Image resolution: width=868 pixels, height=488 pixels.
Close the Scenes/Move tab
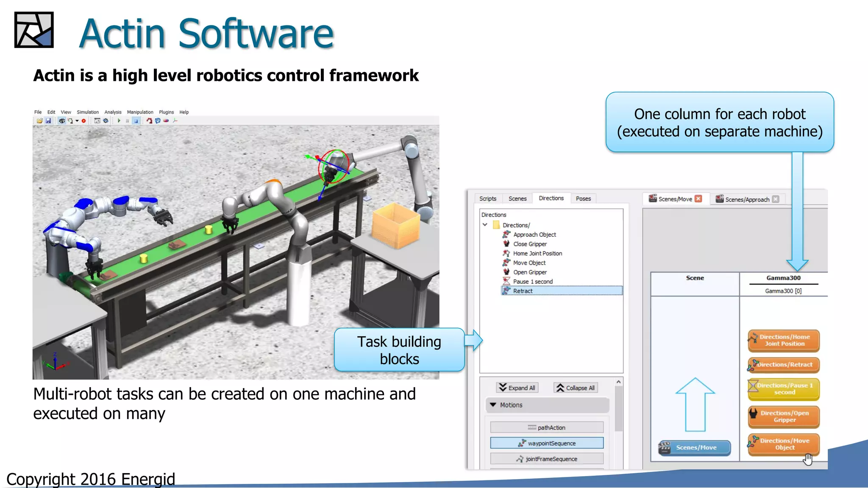click(x=698, y=199)
